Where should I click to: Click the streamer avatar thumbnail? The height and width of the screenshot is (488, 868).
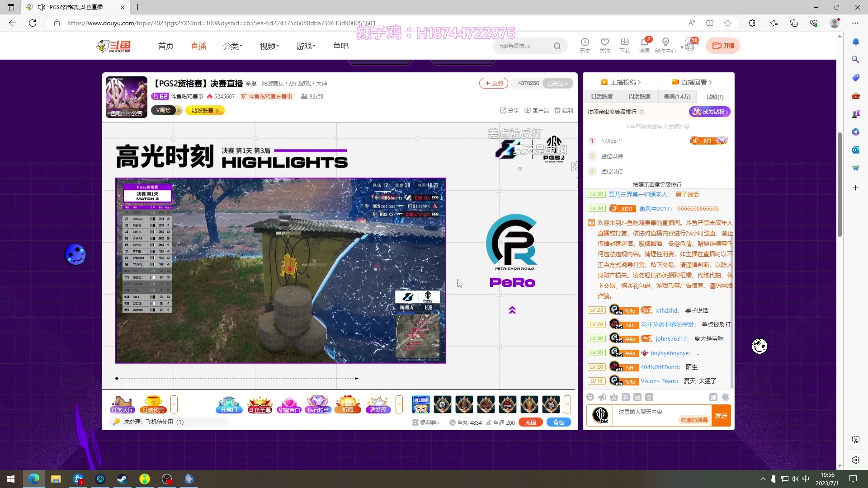pos(127,97)
